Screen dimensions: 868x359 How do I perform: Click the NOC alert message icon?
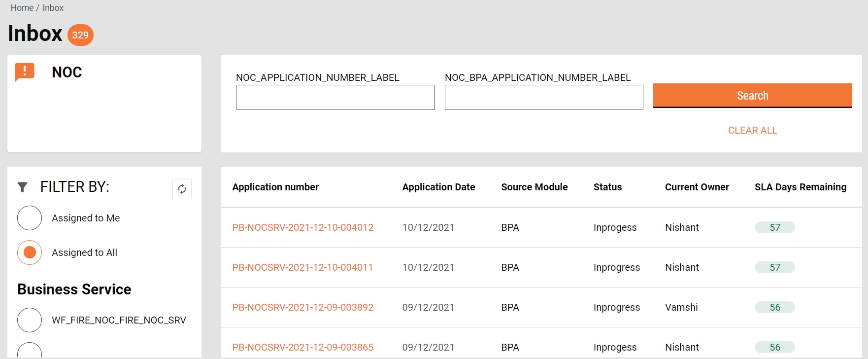25,72
